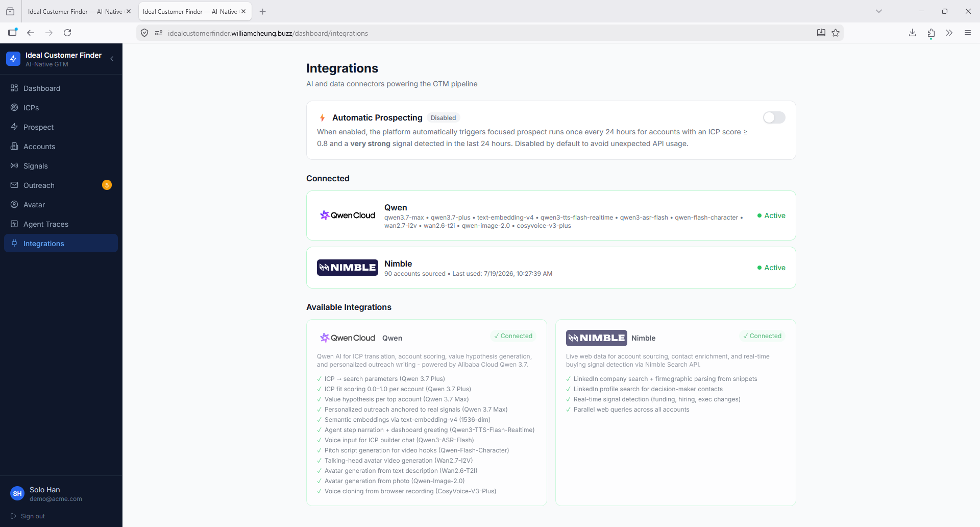Click the QwenCloud logo in Connected
980x527 pixels.
[x=348, y=215]
